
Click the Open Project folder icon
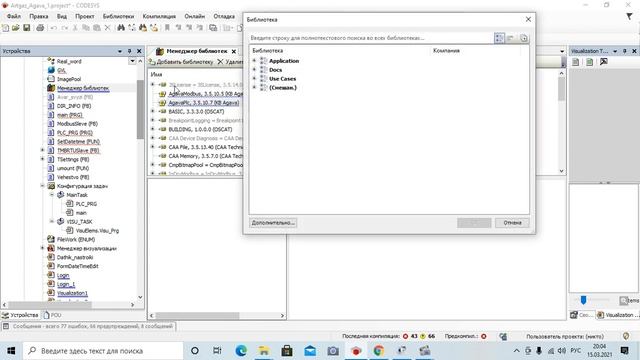(16, 28)
